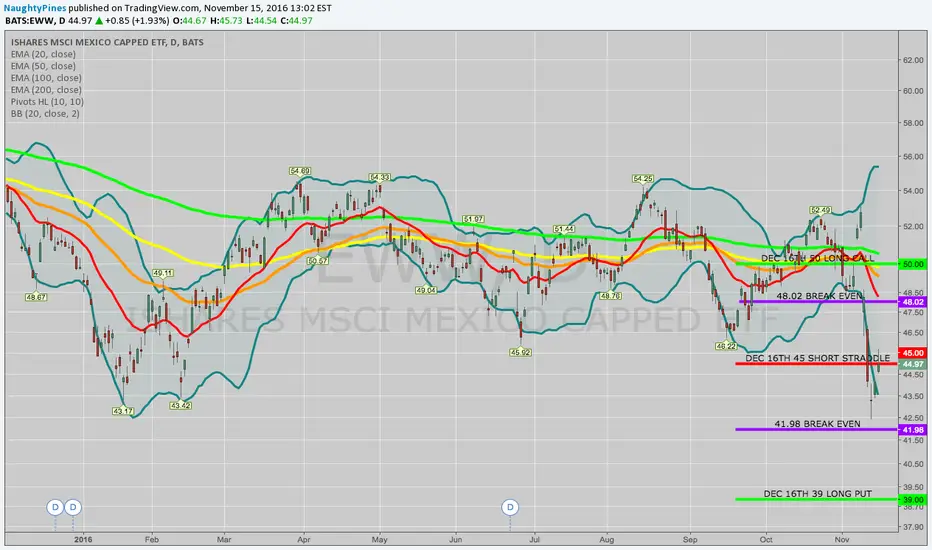
Task: Click the O:44.67 open price value
Action: [x=190, y=21]
